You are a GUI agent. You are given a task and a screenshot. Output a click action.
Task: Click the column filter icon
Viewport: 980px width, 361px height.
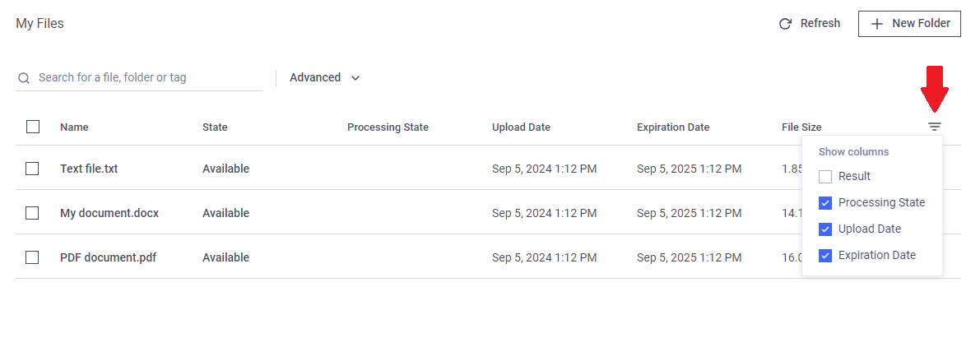[935, 127]
